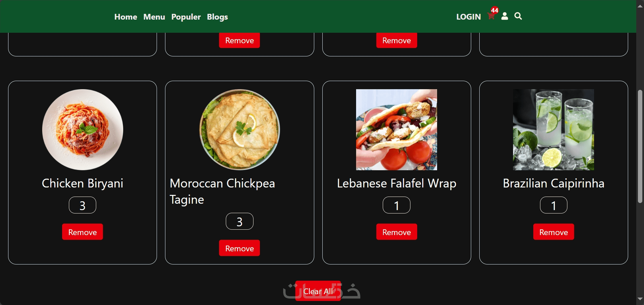Click the LOGIN link

pos(468,17)
